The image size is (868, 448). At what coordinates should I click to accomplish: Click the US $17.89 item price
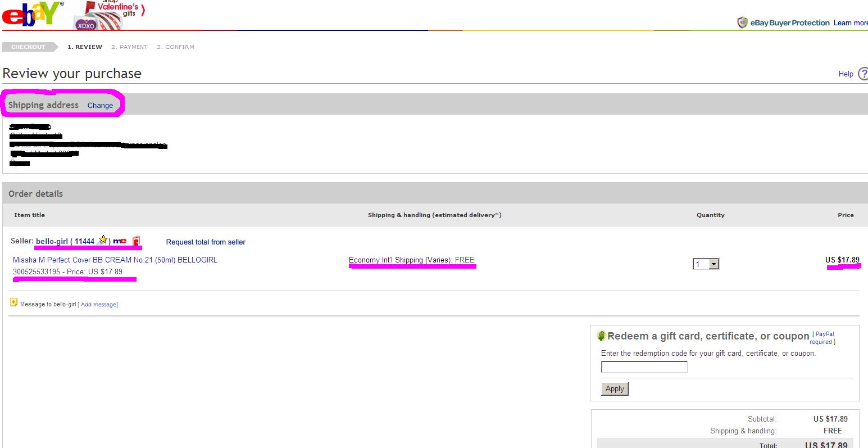click(842, 260)
